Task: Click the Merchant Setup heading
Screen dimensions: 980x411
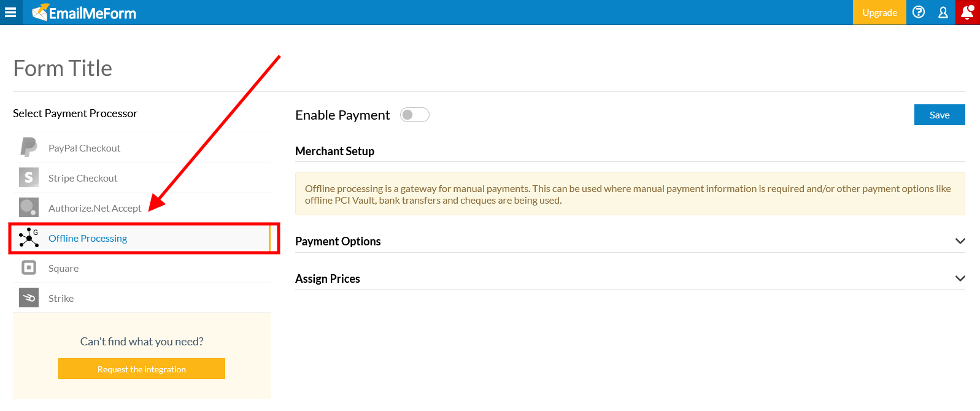Action: 335,151
